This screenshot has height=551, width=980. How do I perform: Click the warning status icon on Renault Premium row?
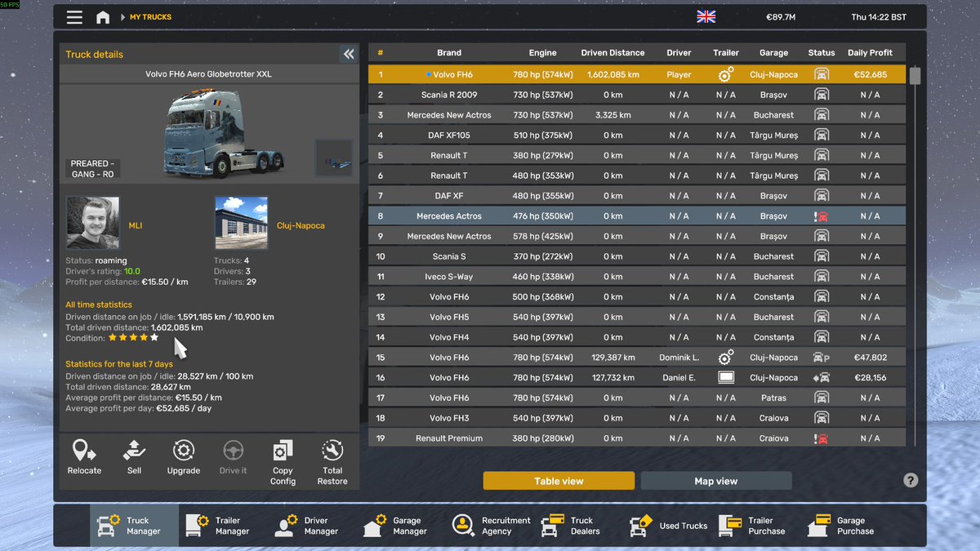coord(822,438)
